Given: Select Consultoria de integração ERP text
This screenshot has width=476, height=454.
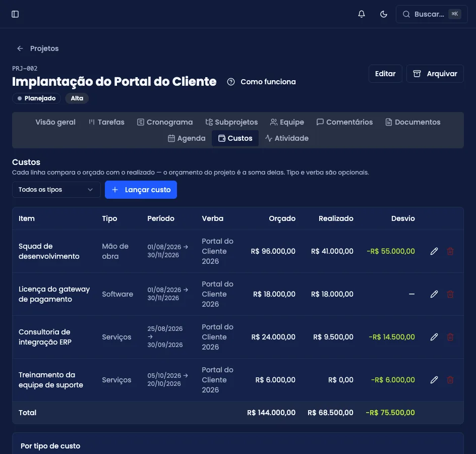Looking at the screenshot, I should [x=45, y=337].
